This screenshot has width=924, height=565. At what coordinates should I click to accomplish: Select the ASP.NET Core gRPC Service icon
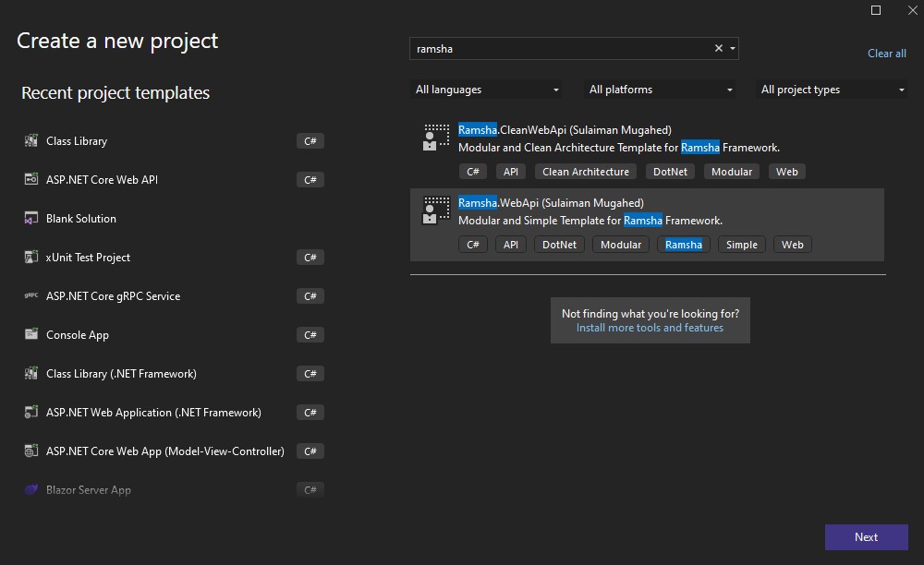tap(30, 295)
